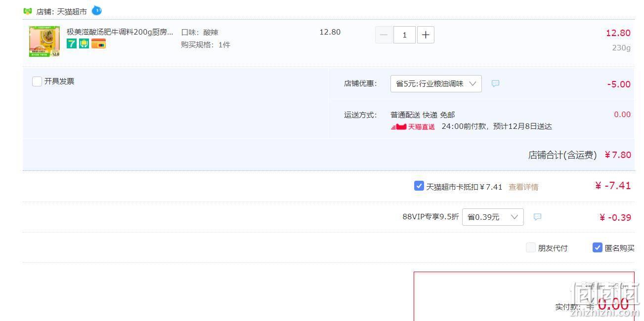The image size is (644, 321).
Task: Open the 极美滋酸汤肥牛调料 product title link
Action: point(120,32)
